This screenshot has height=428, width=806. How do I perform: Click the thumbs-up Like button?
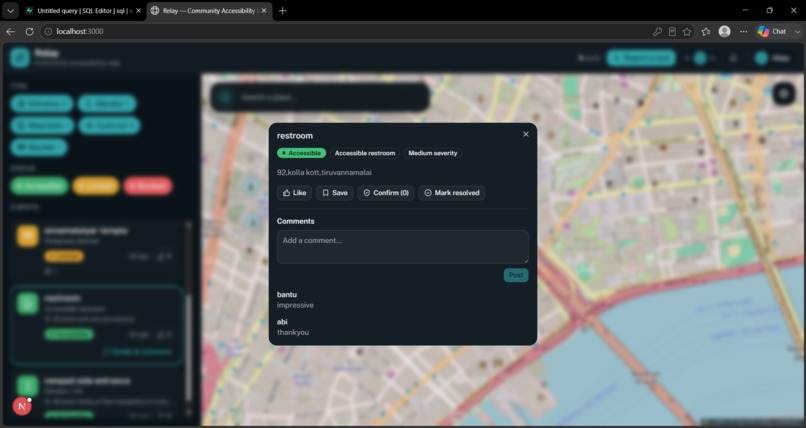[x=295, y=193]
